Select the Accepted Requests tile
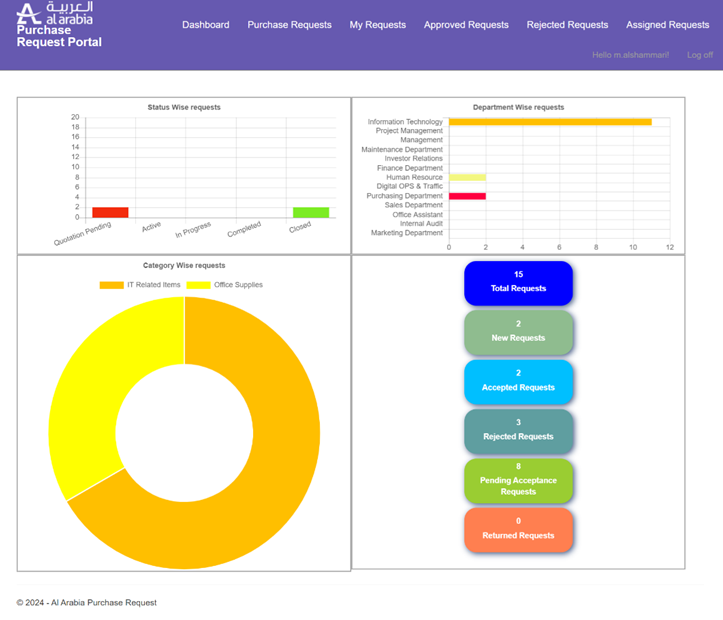Viewport: 723px width, 620px height. click(x=518, y=381)
